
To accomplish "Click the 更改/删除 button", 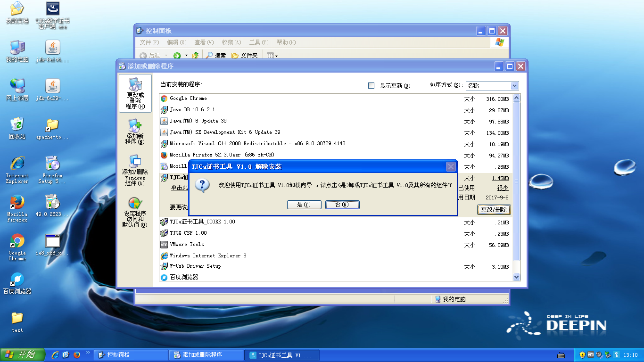I will pos(494,209).
